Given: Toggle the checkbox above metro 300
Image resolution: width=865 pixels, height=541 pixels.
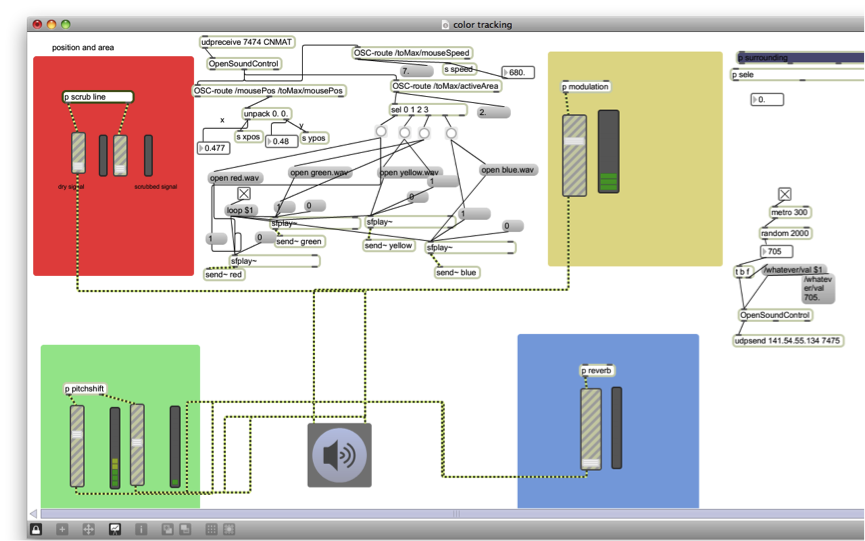Looking at the screenshot, I should click(785, 195).
